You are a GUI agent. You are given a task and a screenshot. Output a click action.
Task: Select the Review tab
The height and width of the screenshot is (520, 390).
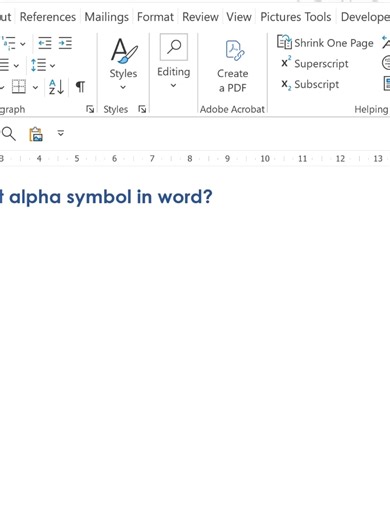[200, 17]
